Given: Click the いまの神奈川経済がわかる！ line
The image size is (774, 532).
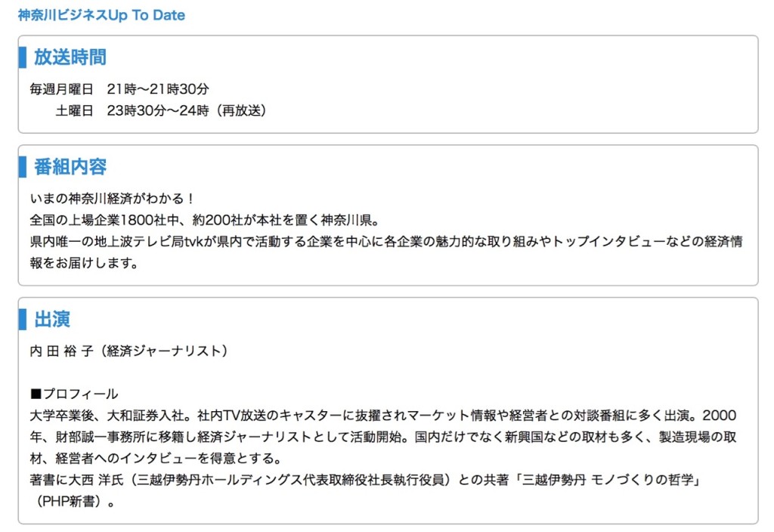Looking at the screenshot, I should [113, 199].
